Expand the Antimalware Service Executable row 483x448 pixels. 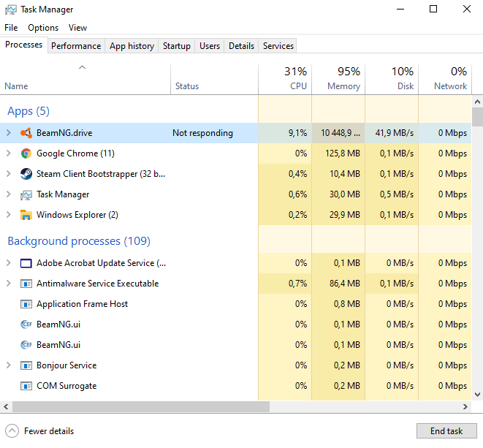(9, 283)
